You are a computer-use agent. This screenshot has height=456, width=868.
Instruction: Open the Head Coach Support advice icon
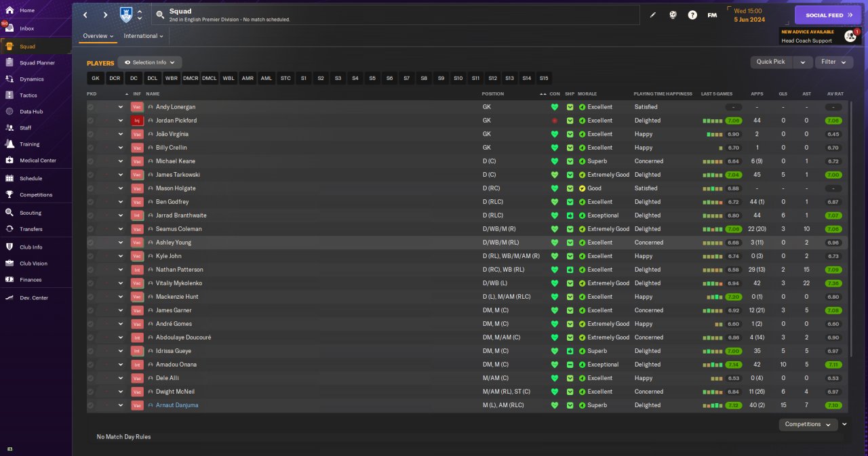pyautogui.click(x=850, y=36)
